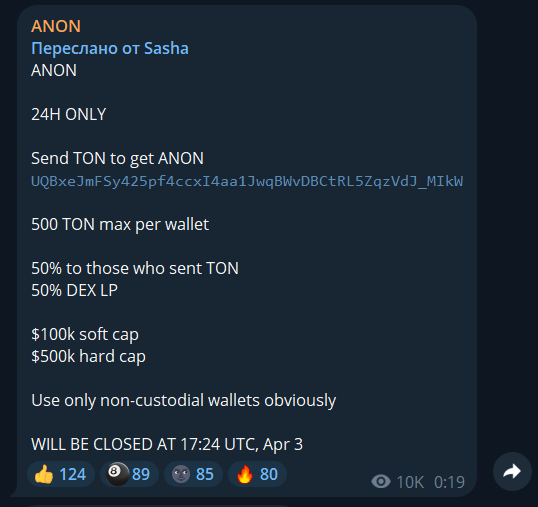Screen dimensions: 538x507
Task: Forward the message using the share arrow
Action: click(x=512, y=471)
